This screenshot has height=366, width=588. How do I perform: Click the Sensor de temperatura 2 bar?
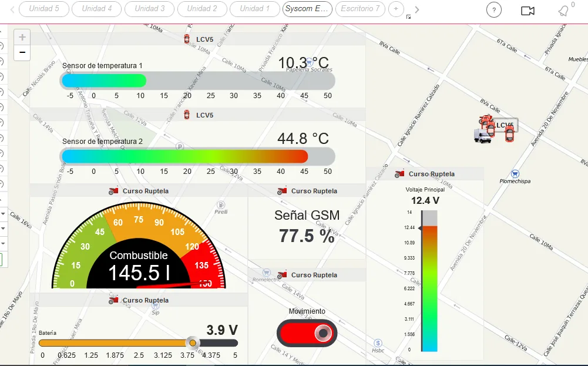(x=197, y=156)
